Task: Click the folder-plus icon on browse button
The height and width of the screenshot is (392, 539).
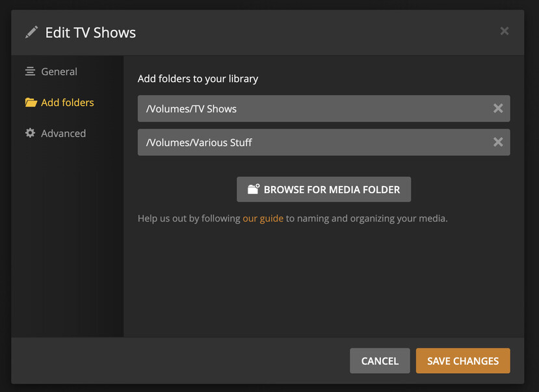Action: pyautogui.click(x=254, y=189)
